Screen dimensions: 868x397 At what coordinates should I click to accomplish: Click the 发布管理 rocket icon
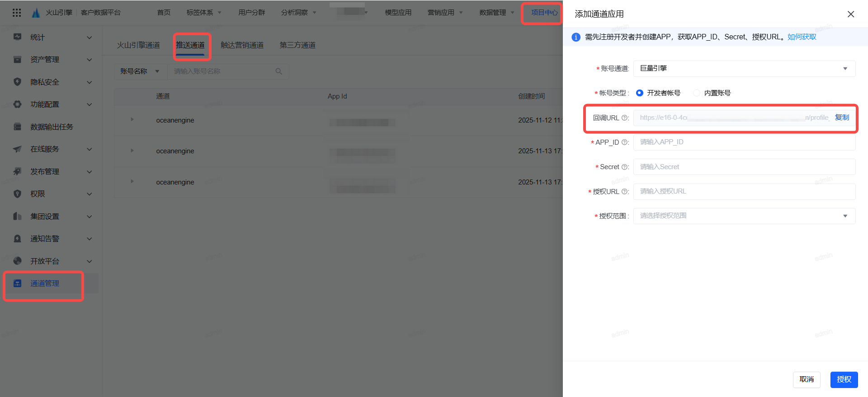(17, 171)
